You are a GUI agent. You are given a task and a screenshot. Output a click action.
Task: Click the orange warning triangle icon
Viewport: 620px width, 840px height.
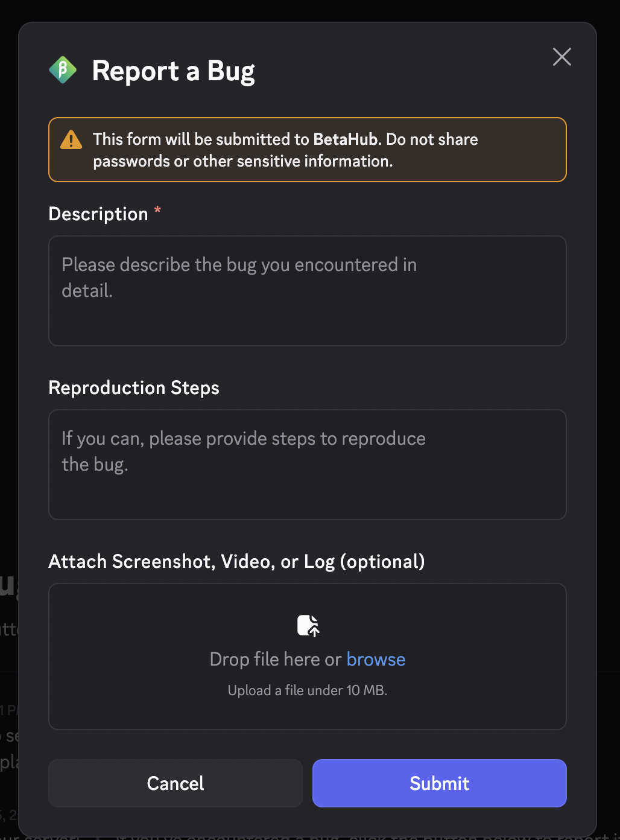click(x=71, y=139)
